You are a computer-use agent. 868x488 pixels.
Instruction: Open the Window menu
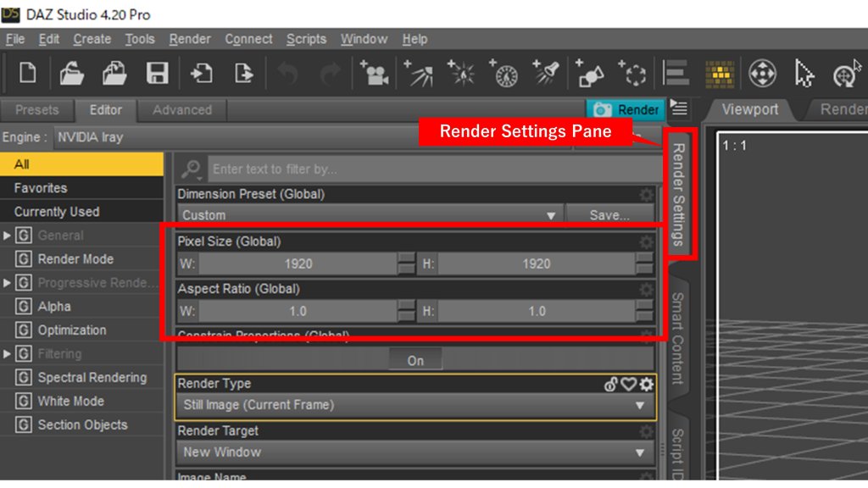tap(364, 39)
